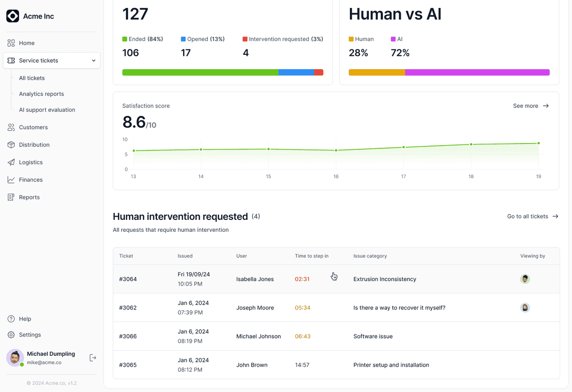Open Finances via its chart icon
Viewport: 572px width, 392px height.
[x=11, y=180]
